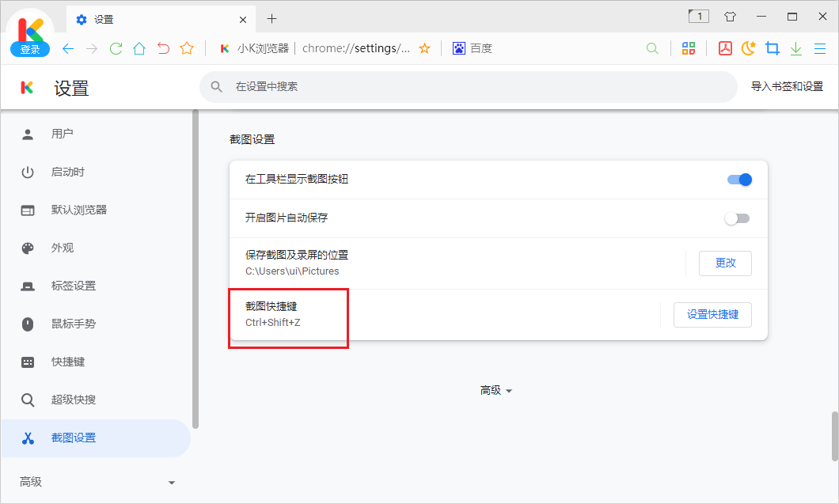Click 更改 to change save location
Screen dimensions: 839x504
[725, 263]
